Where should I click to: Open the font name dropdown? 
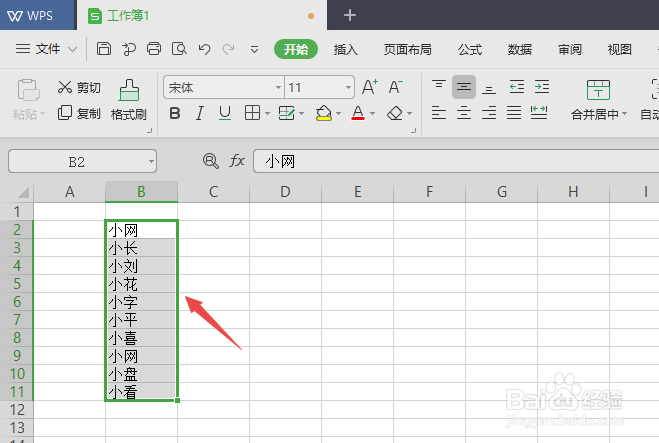pyautogui.click(x=278, y=87)
